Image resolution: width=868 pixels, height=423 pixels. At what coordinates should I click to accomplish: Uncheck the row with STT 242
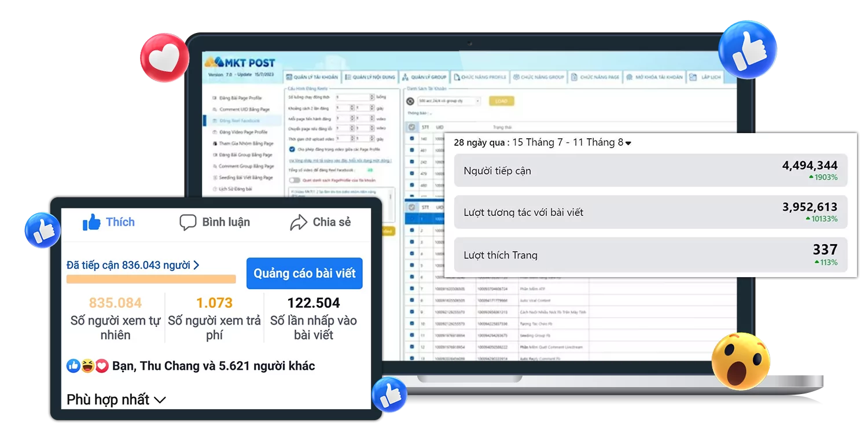click(412, 162)
